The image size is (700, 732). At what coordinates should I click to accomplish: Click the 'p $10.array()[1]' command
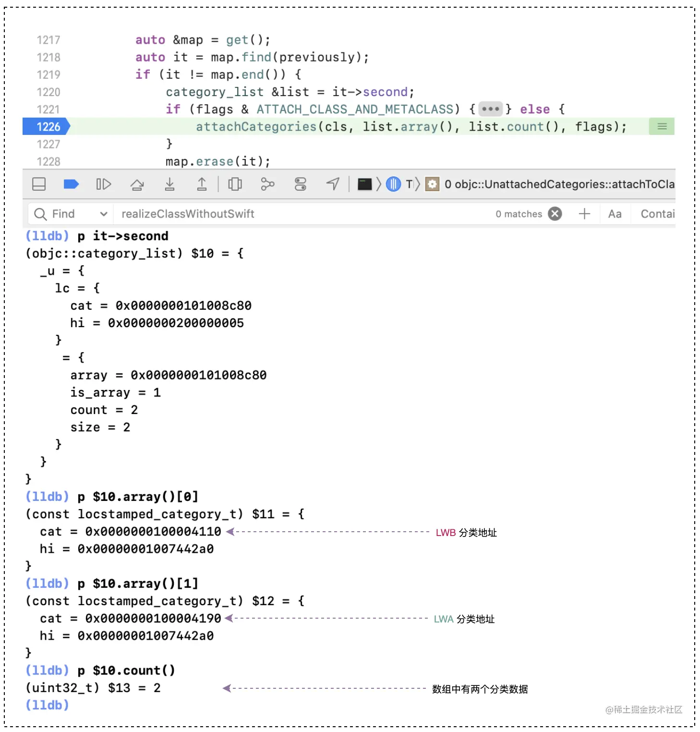click(x=138, y=584)
